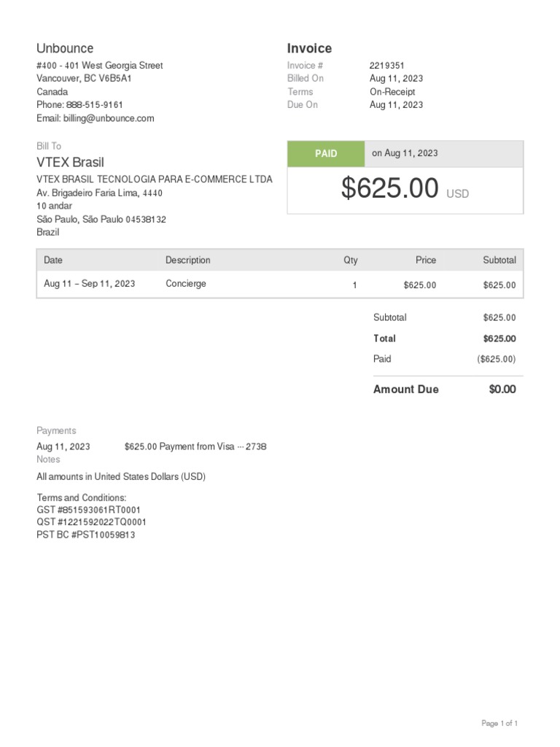This screenshot has width=560, height=747.
Task: Click the Date column header
Action: click(x=53, y=260)
